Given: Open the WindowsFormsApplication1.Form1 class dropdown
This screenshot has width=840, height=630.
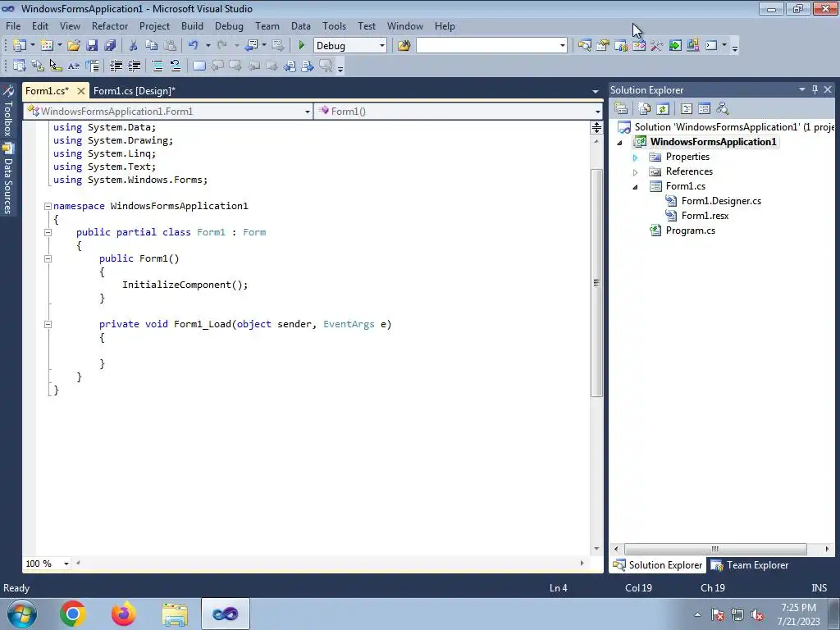Looking at the screenshot, I should pyautogui.click(x=308, y=112).
